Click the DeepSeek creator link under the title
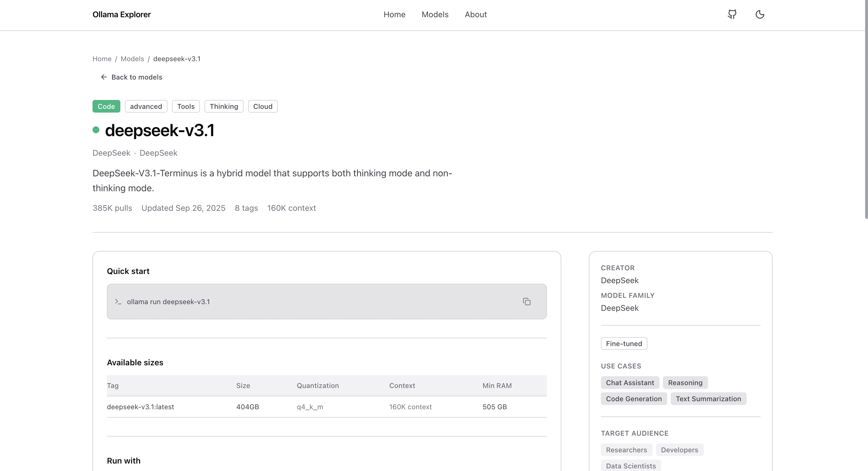The image size is (868, 471). tap(111, 153)
